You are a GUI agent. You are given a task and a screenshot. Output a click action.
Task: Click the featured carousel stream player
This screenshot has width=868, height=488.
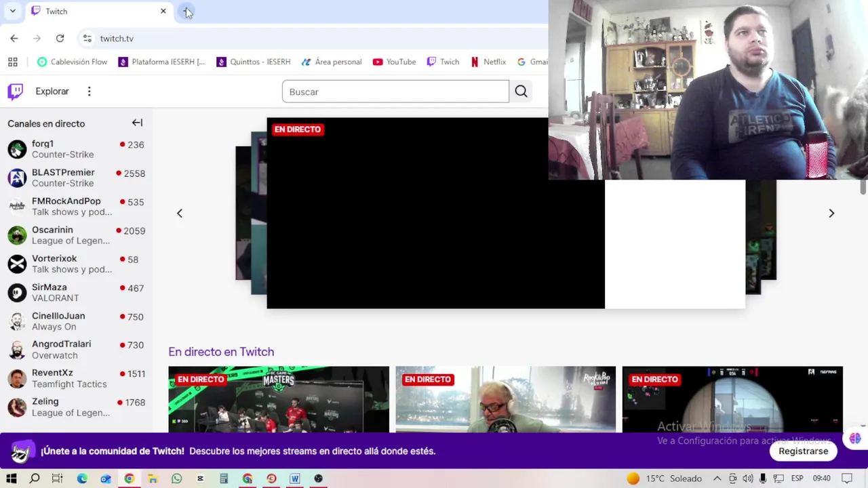click(435, 213)
